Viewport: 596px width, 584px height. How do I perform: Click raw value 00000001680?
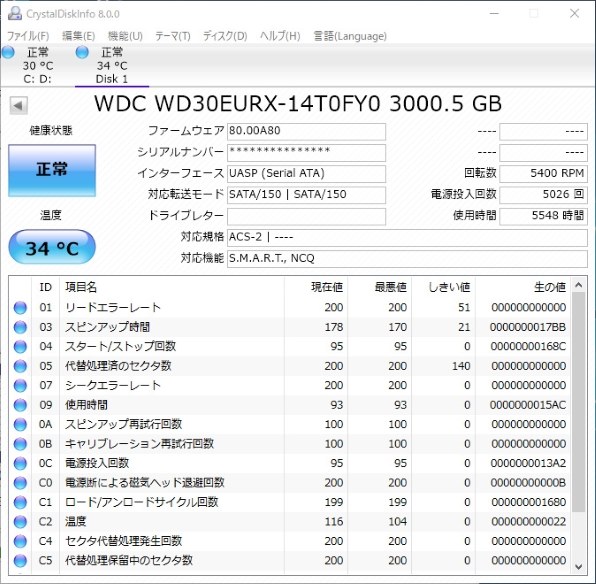[529, 502]
